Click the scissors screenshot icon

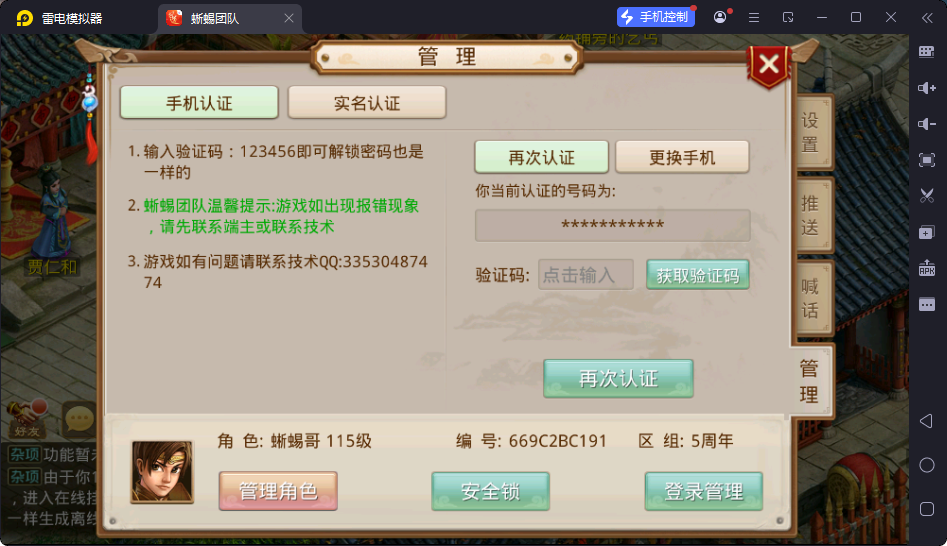[x=926, y=196]
